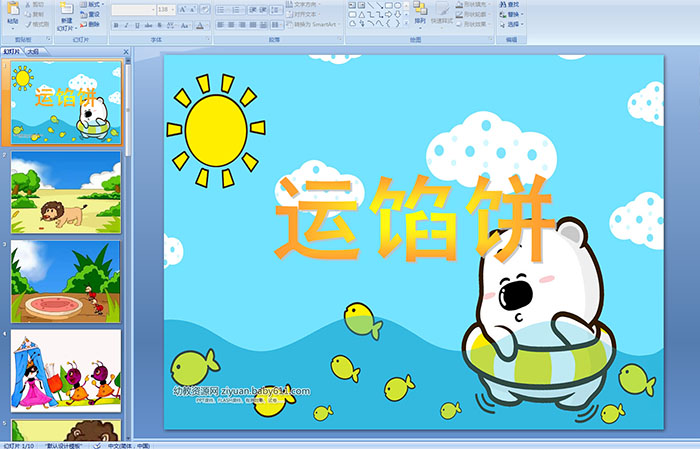This screenshot has height=449, width=700.
Task: Click the Clear Formatting icon
Action: (205, 9)
